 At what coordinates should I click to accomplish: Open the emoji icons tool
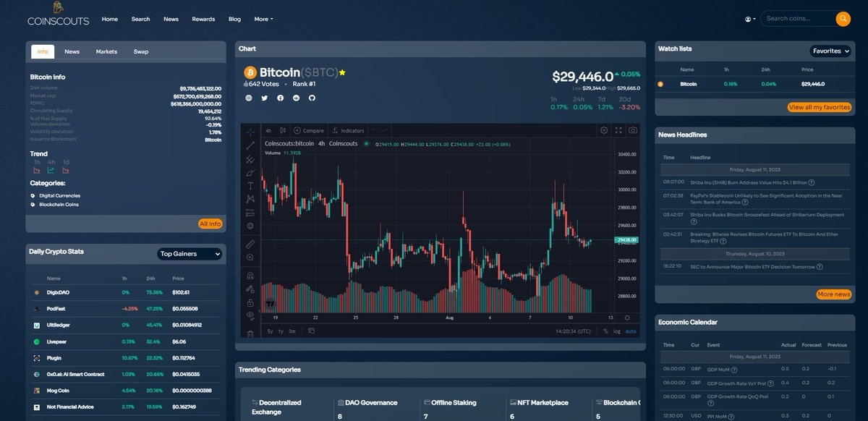(x=250, y=226)
